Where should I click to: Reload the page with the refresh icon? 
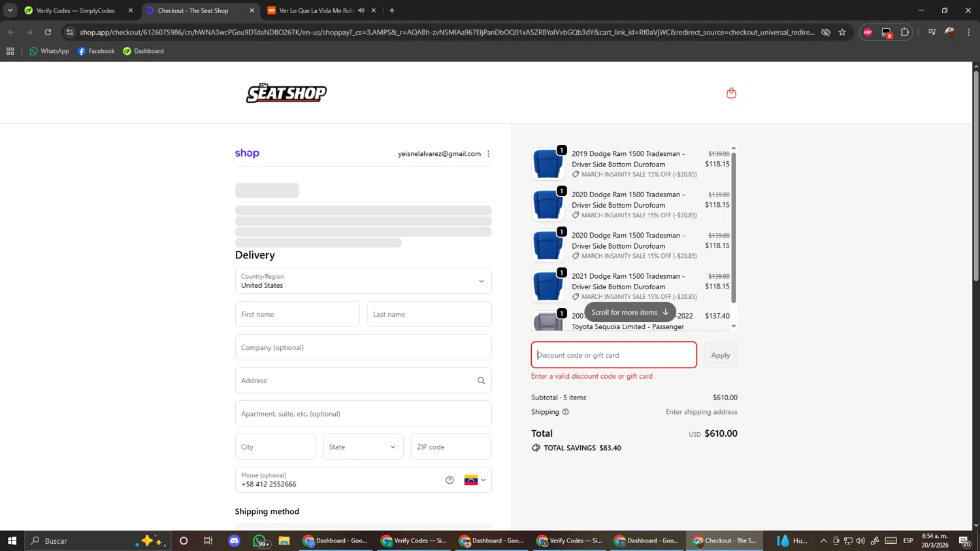[48, 32]
